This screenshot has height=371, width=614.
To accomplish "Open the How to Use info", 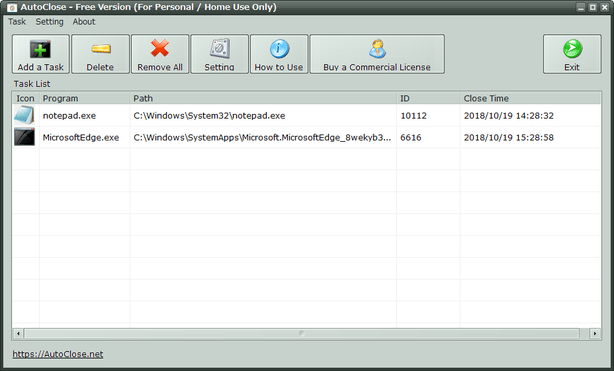I will (x=279, y=54).
